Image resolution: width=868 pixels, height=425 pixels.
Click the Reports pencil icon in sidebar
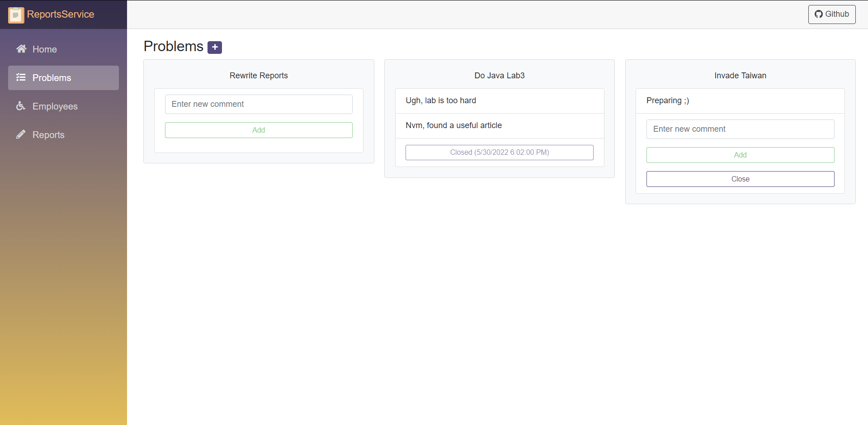(21, 134)
